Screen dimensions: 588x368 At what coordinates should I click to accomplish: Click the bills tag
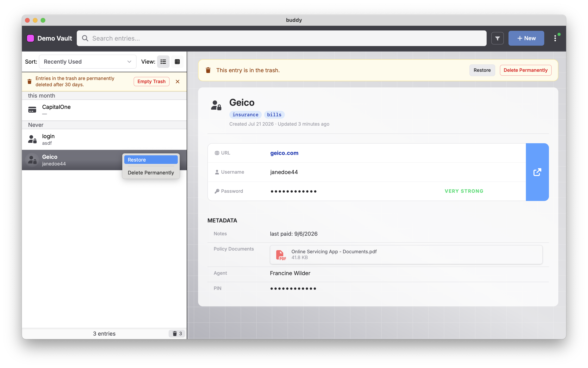(274, 115)
